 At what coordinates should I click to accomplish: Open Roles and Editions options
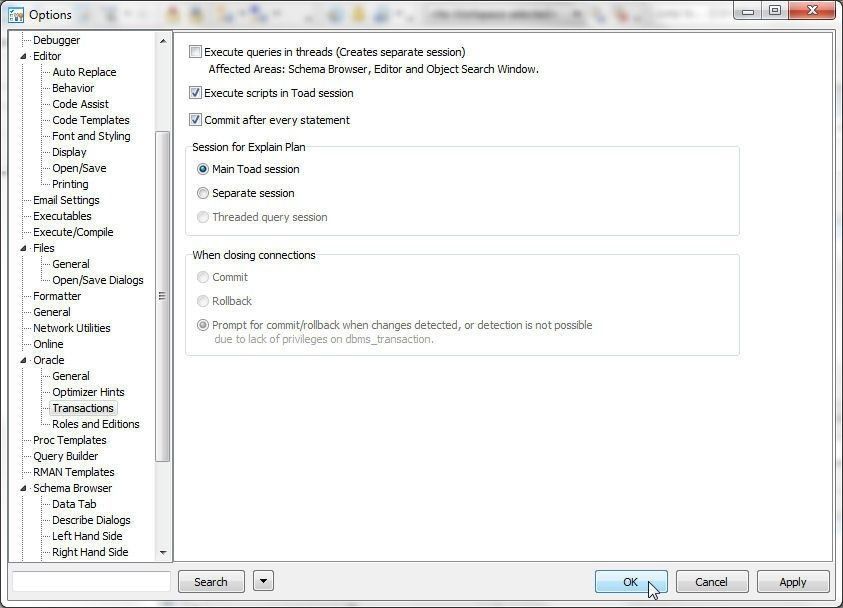click(96, 424)
